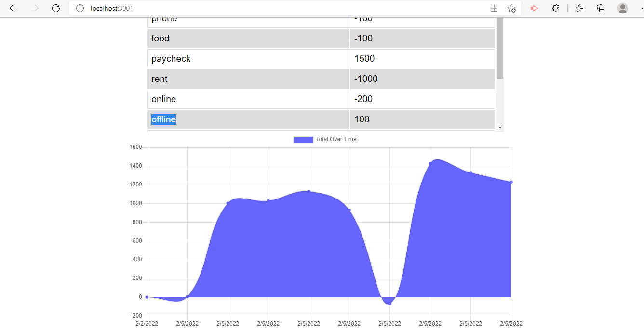
Task: Click the highlighted offline cell
Action: 163,119
